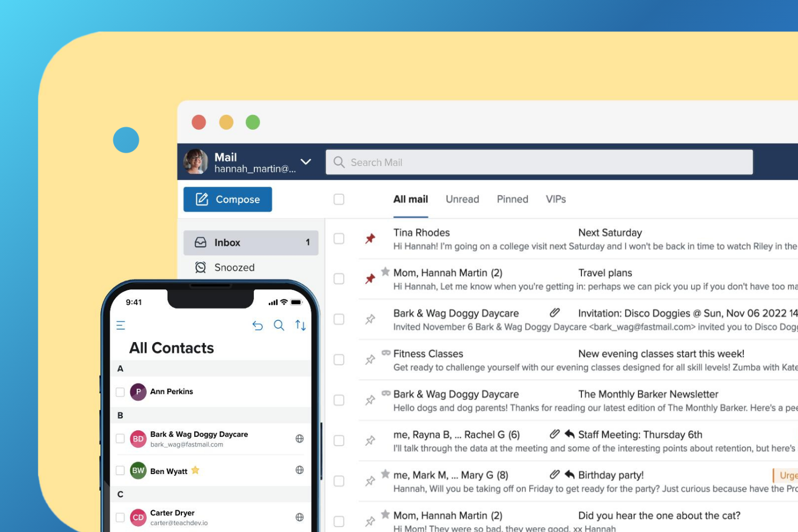Tap the search icon on phone contacts

(x=279, y=325)
